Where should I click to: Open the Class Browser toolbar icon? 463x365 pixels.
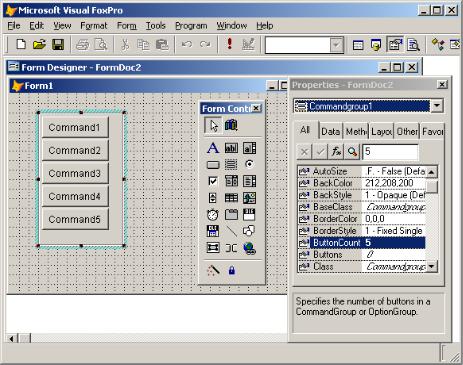[x=438, y=45]
